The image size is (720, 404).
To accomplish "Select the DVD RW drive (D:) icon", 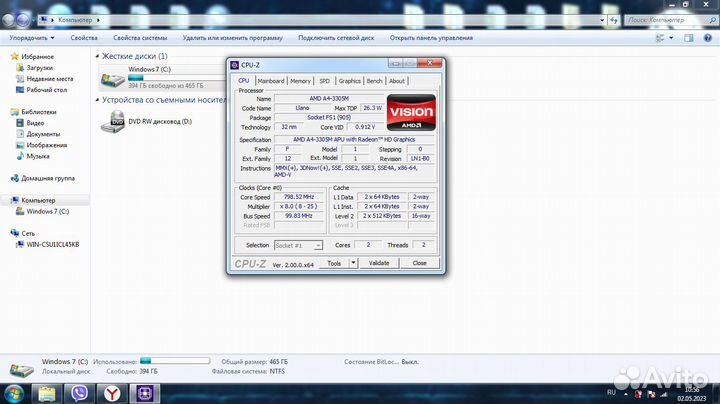I will pos(114,122).
